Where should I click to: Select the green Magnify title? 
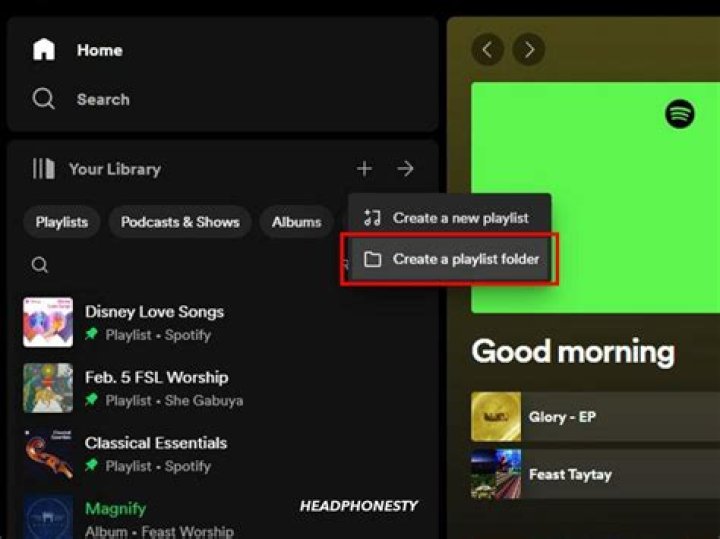point(115,509)
